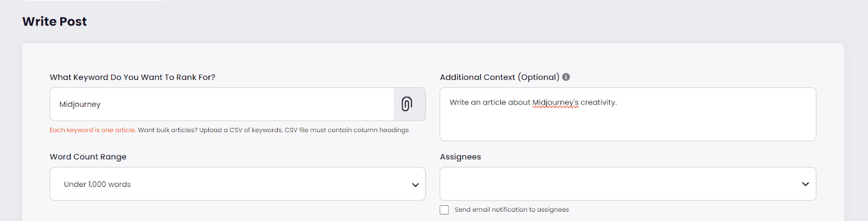Click 'Want bulk articles? Upload a CSV' hint text
The image size is (868, 221).
click(x=273, y=130)
